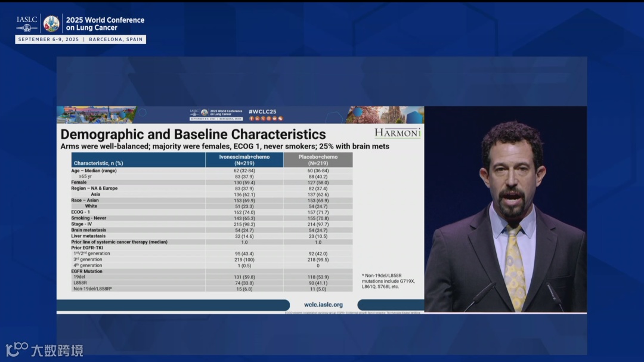Click the '≥65 yr' row label
This screenshot has width=644, height=362.
(x=85, y=177)
